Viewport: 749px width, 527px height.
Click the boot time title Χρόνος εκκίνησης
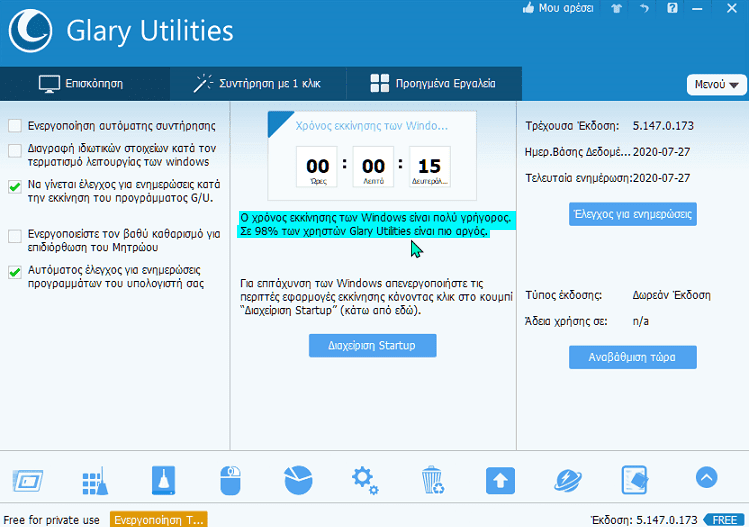point(372,126)
